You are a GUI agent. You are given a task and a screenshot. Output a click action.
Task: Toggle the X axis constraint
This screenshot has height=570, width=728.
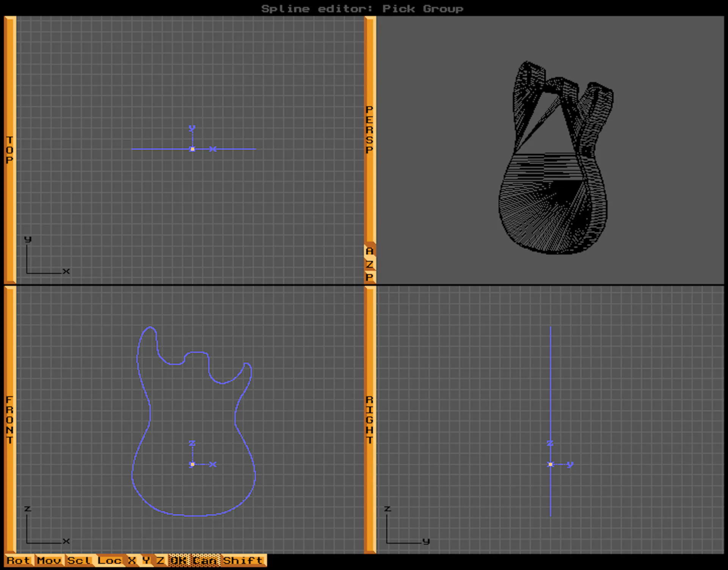pos(132,561)
